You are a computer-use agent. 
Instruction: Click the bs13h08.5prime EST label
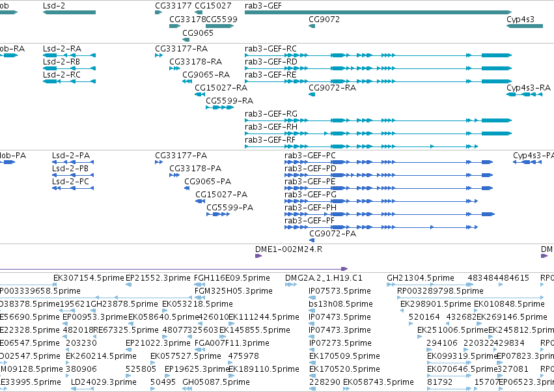(340, 303)
